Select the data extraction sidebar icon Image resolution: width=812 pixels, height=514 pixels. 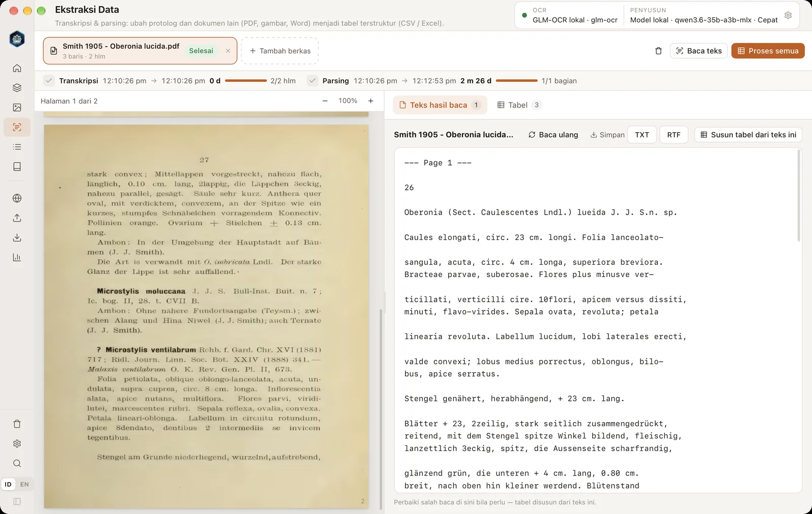tap(17, 127)
